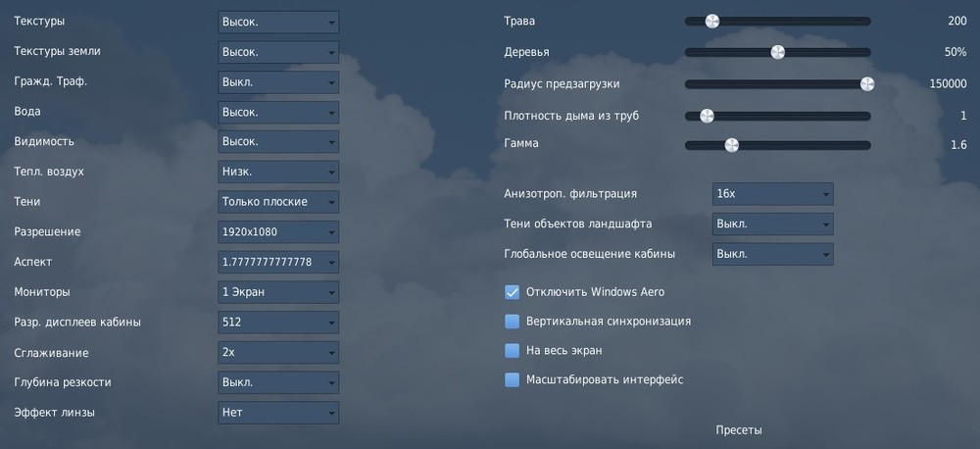Click the Трава slider handle
Screen dimensions: 980x449
point(711,22)
